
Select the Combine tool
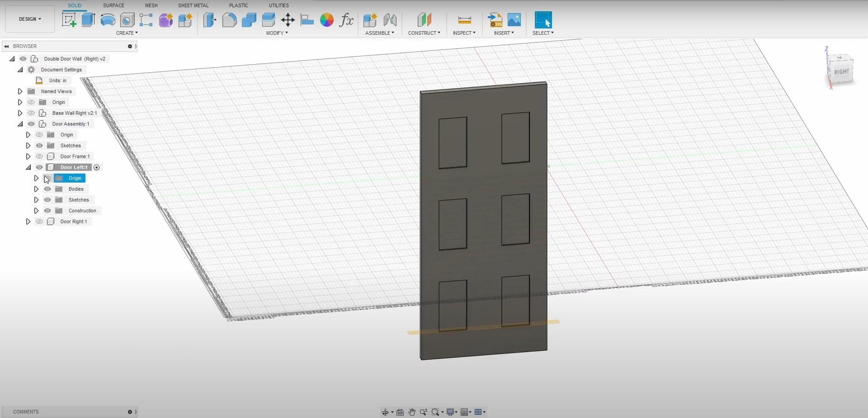point(249,20)
